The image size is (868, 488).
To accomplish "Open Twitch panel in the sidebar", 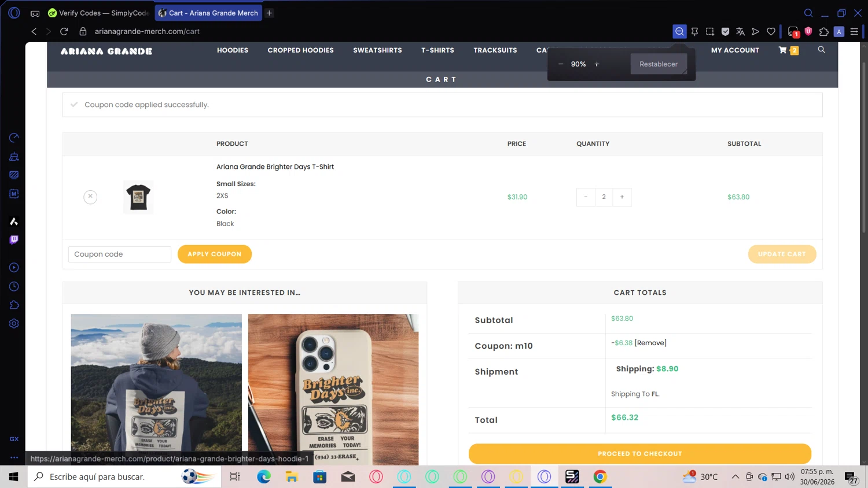I will point(14,240).
